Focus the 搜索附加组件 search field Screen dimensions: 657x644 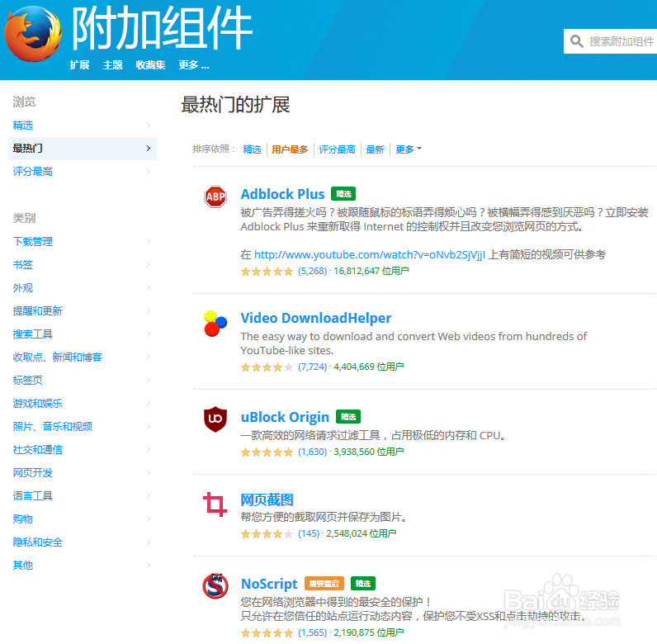[x=610, y=41]
